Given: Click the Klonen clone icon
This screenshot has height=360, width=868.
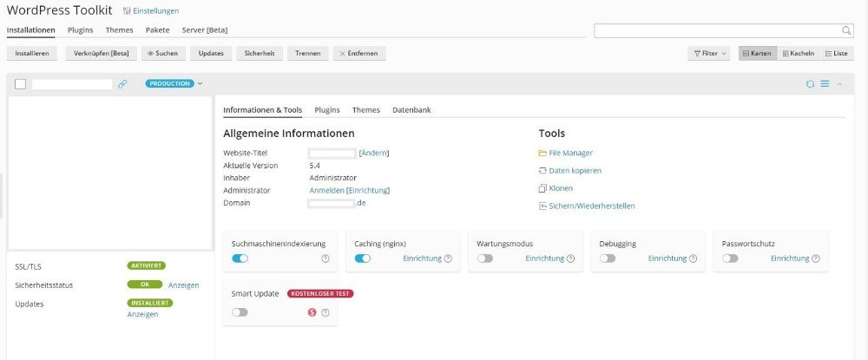Looking at the screenshot, I should click(542, 188).
